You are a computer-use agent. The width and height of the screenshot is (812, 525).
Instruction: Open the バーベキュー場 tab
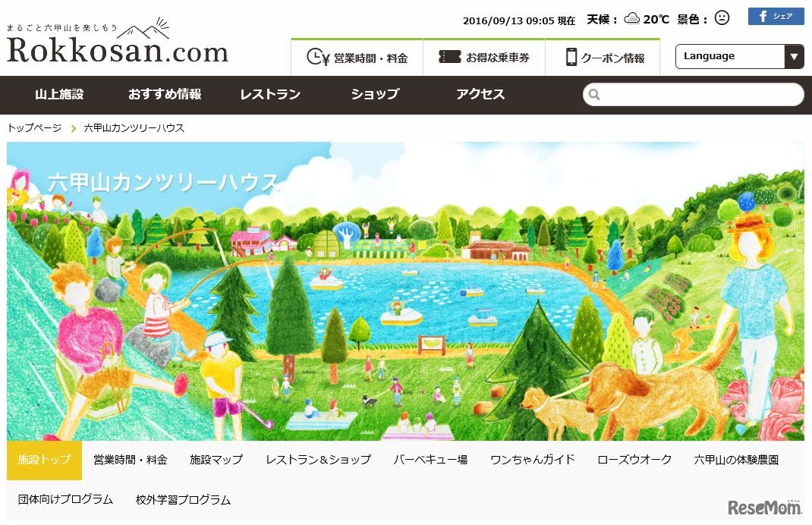(430, 460)
